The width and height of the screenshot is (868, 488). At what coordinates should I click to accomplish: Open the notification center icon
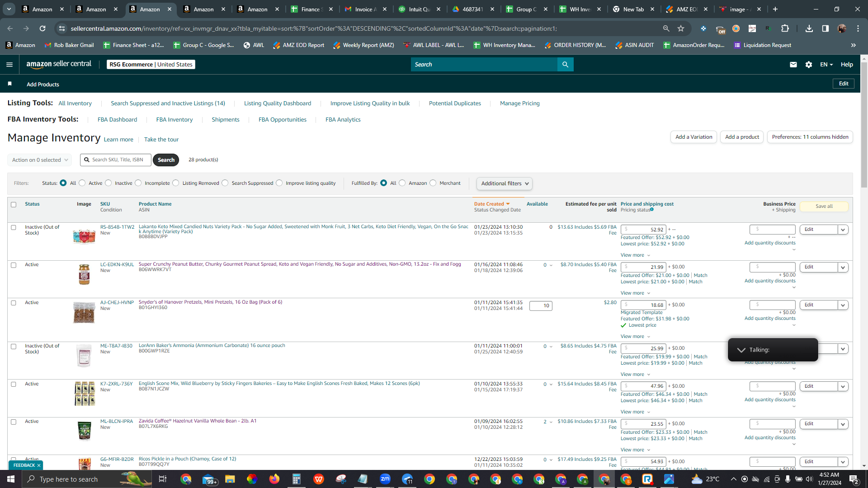pos(854,479)
